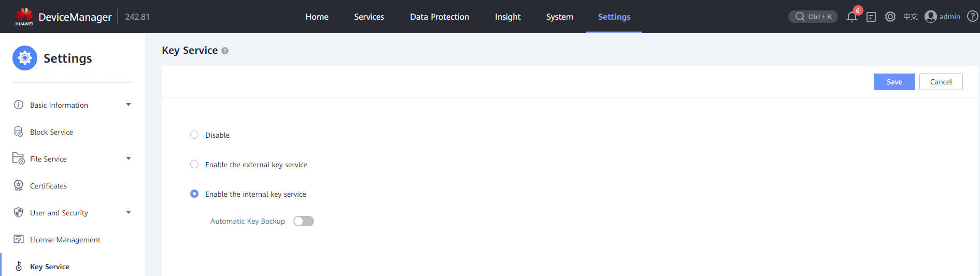
Task: Click the help question mark in header
Action: coord(972,17)
